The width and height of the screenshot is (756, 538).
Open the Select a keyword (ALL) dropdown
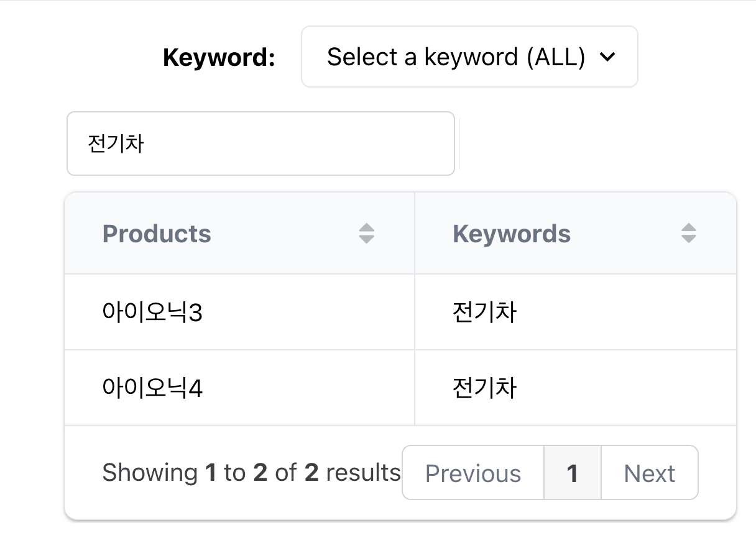(x=469, y=57)
